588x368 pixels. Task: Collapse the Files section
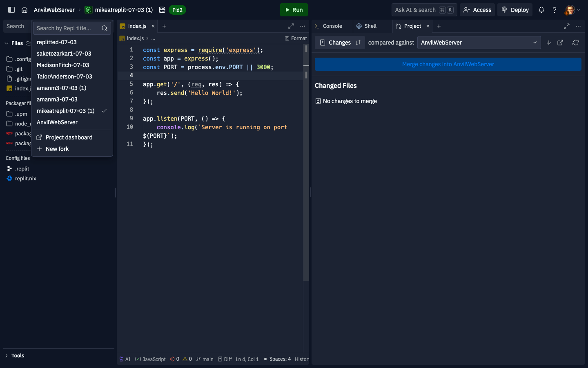[7, 43]
